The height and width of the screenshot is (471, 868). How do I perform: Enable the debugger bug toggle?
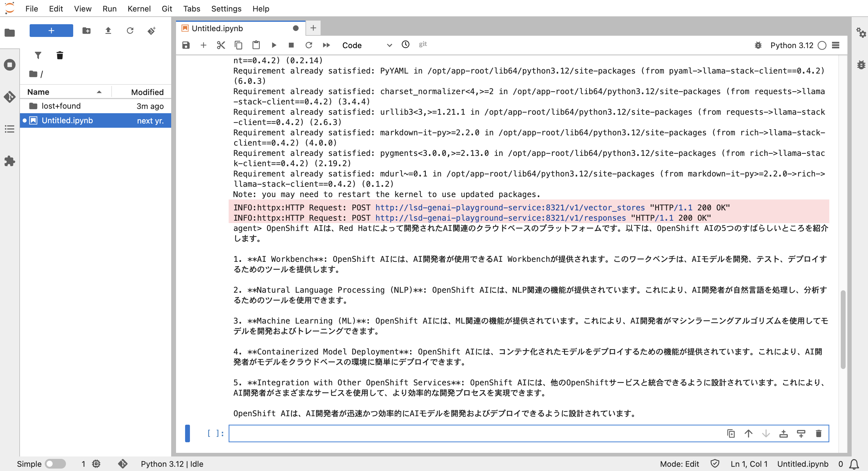point(758,45)
